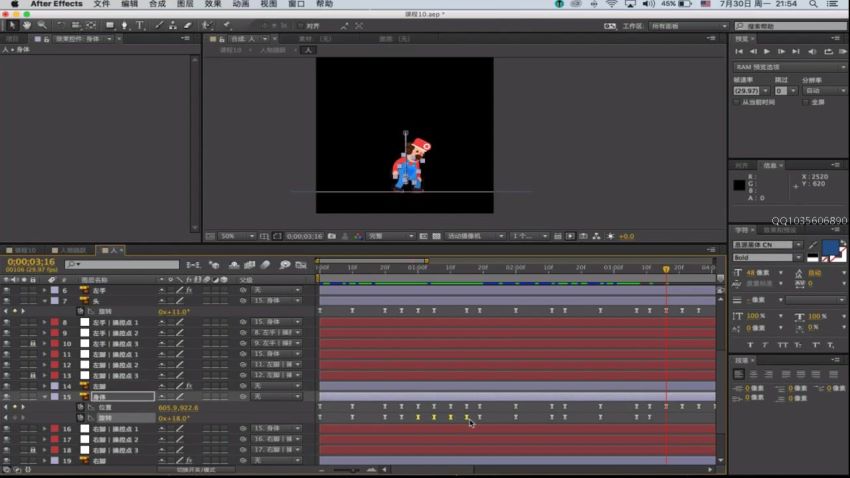
Task: Expand layer 6 properties
Action: click(x=45, y=290)
